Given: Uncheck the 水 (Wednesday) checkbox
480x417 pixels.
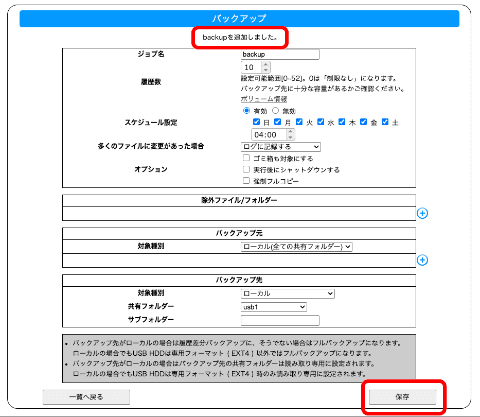Looking at the screenshot, I should point(321,122).
